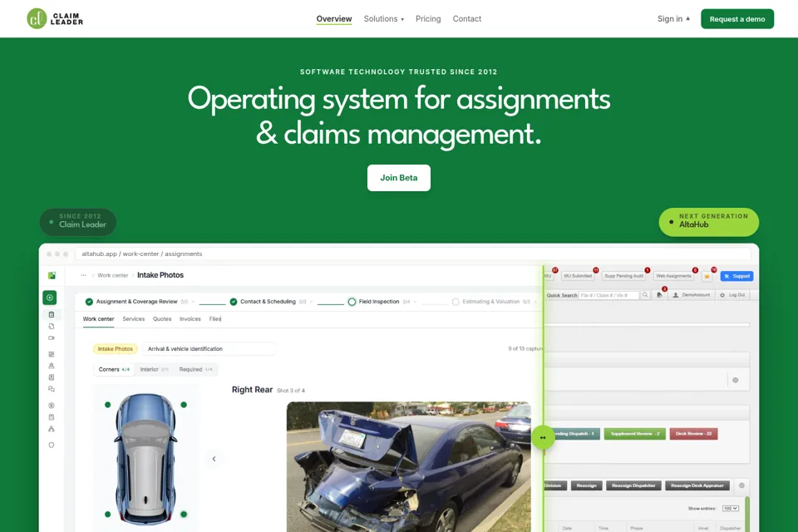
Task: Click the dollar sign sidebar icon
Action: coord(52,406)
